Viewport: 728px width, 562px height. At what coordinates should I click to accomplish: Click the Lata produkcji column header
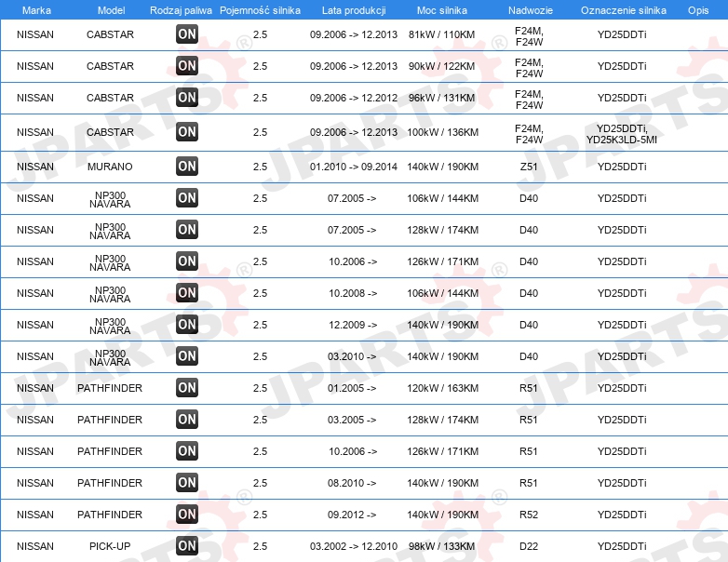point(354,10)
